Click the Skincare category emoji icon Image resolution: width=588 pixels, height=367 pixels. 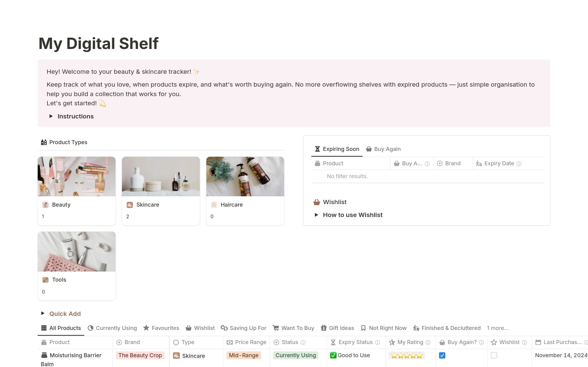(130, 204)
